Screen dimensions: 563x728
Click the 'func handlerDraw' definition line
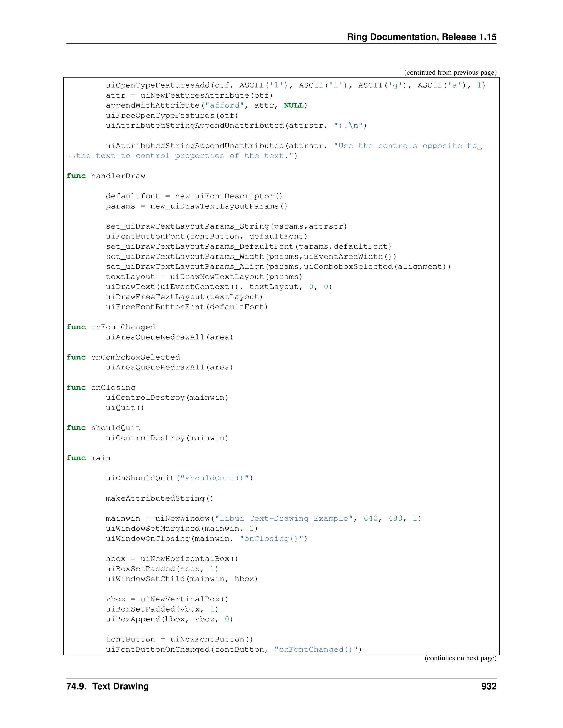[x=106, y=176]
